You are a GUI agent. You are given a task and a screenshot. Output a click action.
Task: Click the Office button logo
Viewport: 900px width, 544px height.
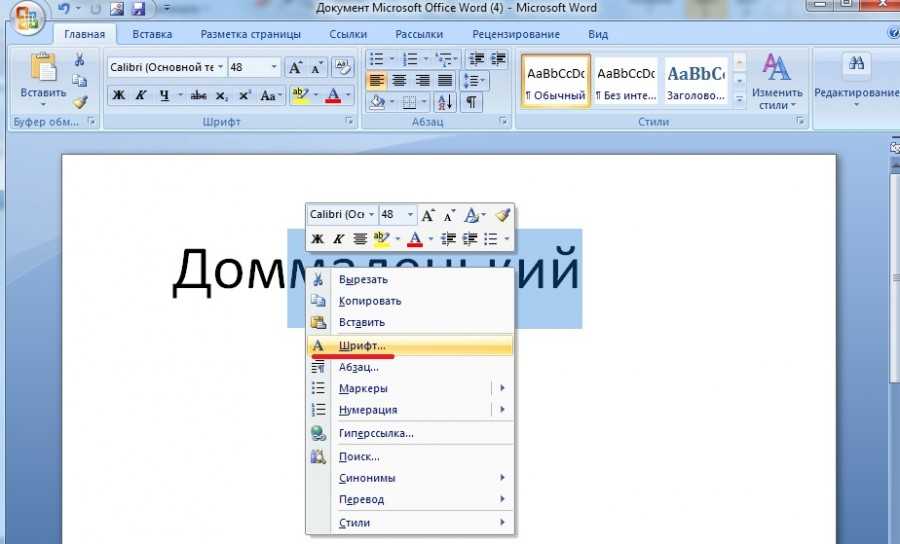pyautogui.click(x=22, y=18)
